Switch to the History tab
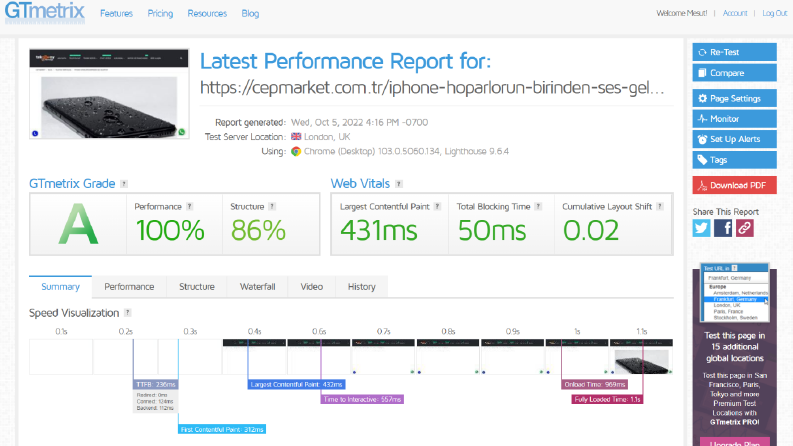 [362, 287]
